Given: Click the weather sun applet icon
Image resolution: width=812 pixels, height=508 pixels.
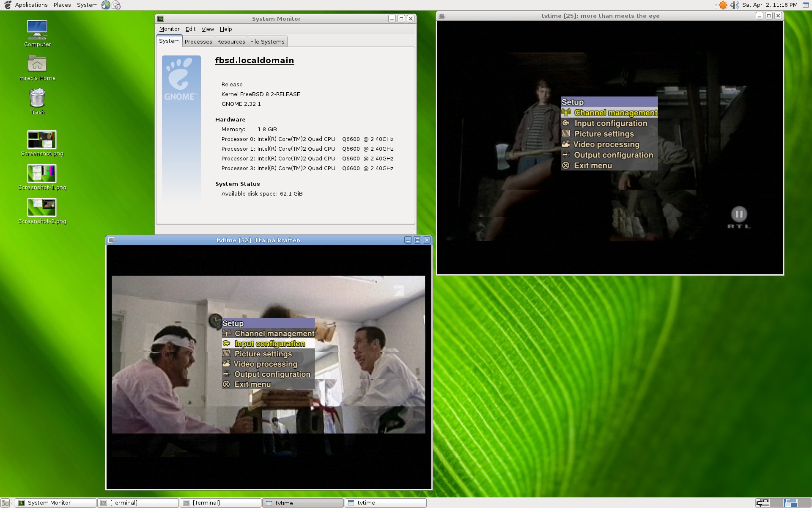Looking at the screenshot, I should [x=723, y=5].
